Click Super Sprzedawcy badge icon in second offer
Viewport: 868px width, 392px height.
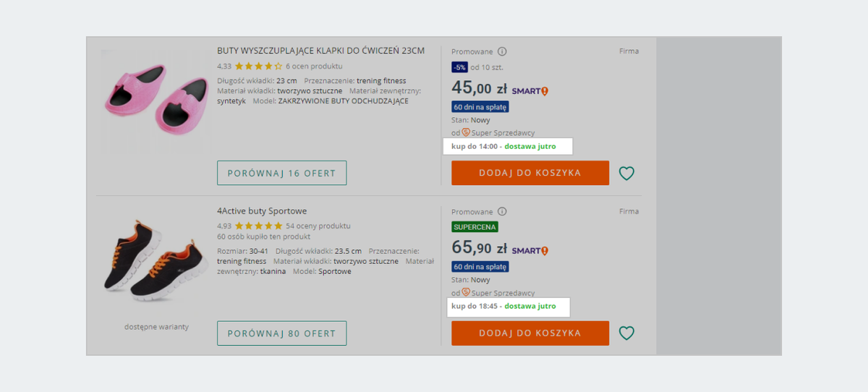[466, 293]
